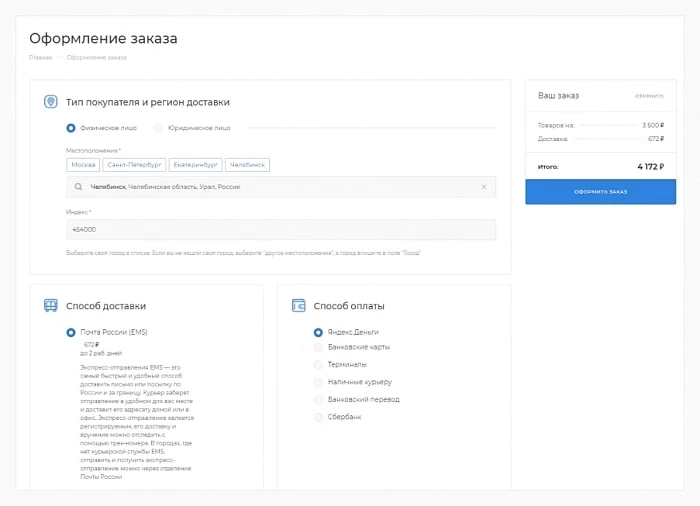This screenshot has width=700, height=506.
Task: Select Сбербанк payment method
Action: (318, 417)
